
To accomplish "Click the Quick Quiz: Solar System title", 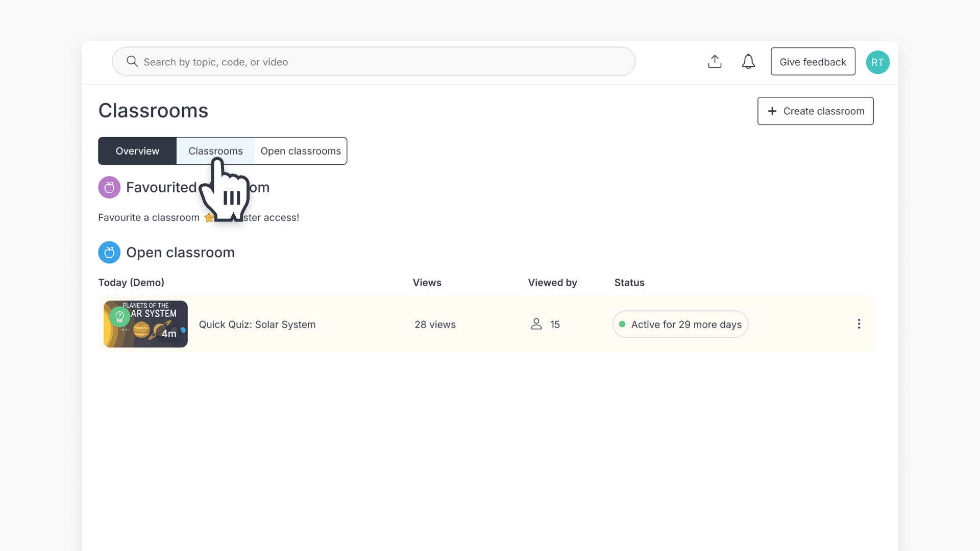I will (257, 324).
